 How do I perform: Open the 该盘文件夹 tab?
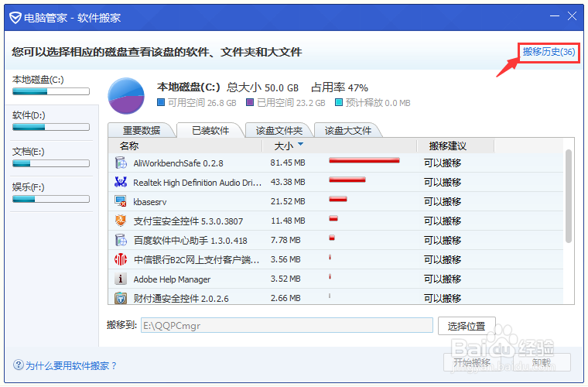(279, 131)
